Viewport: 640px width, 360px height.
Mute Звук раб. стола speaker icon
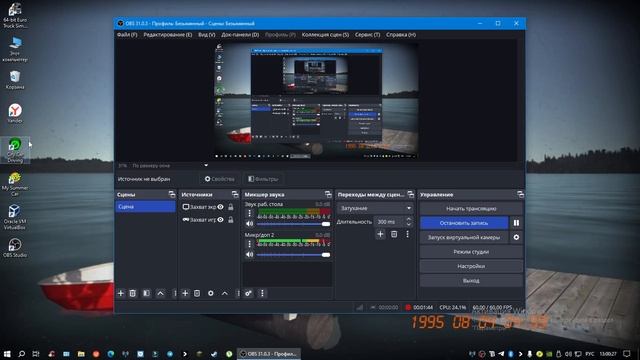coord(249,224)
